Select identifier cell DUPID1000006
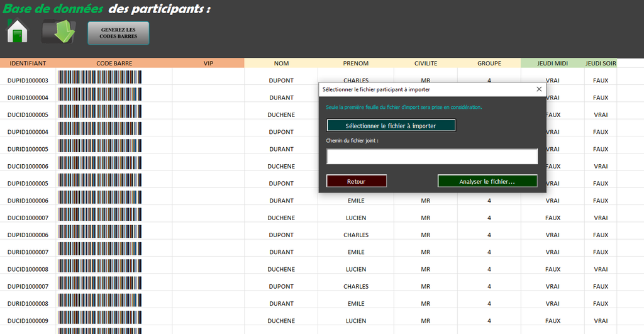Image resolution: width=644 pixels, height=334 pixels. pos(28,235)
